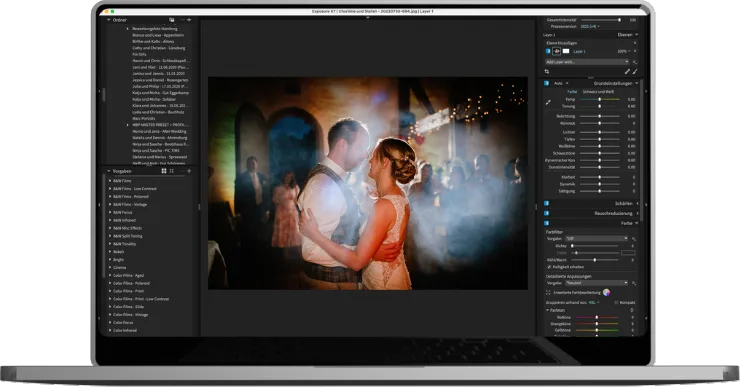Switch Vorgaben panel to grid view

coord(164,171)
